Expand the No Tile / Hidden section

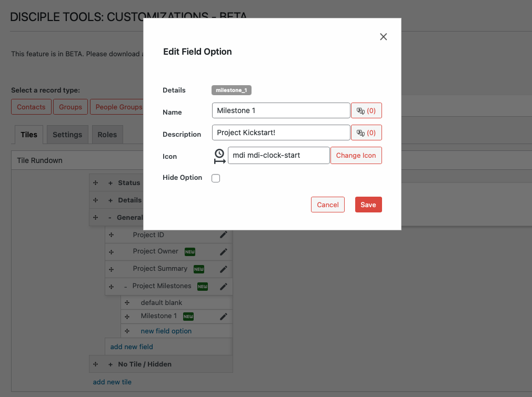111,364
